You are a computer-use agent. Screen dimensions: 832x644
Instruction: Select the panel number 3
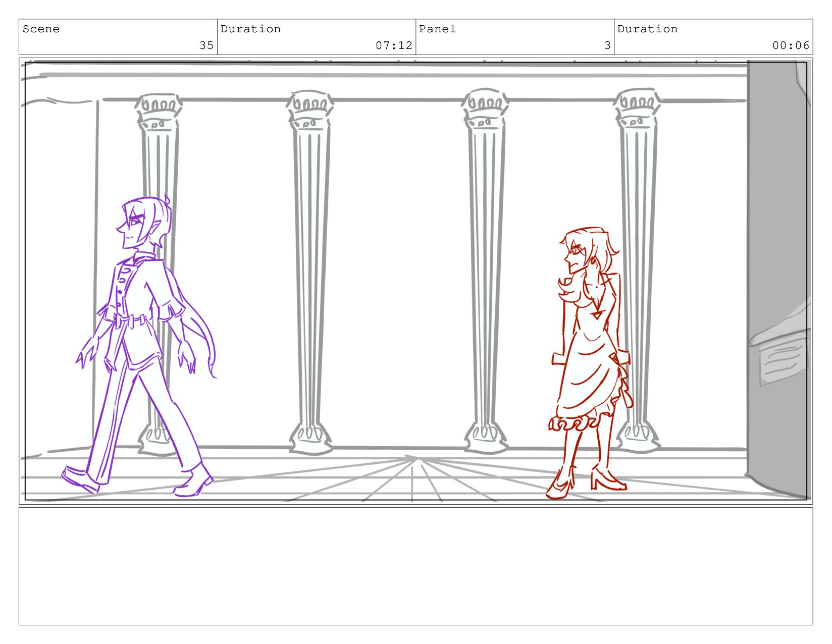[x=608, y=45]
